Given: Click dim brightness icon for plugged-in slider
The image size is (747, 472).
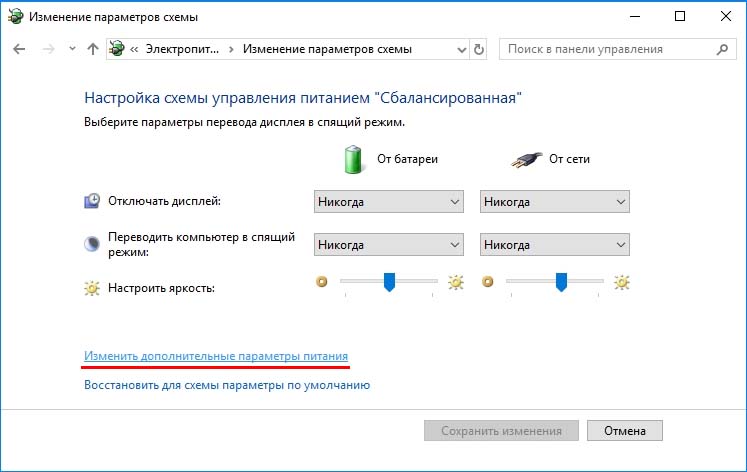Looking at the screenshot, I should 488,281.
